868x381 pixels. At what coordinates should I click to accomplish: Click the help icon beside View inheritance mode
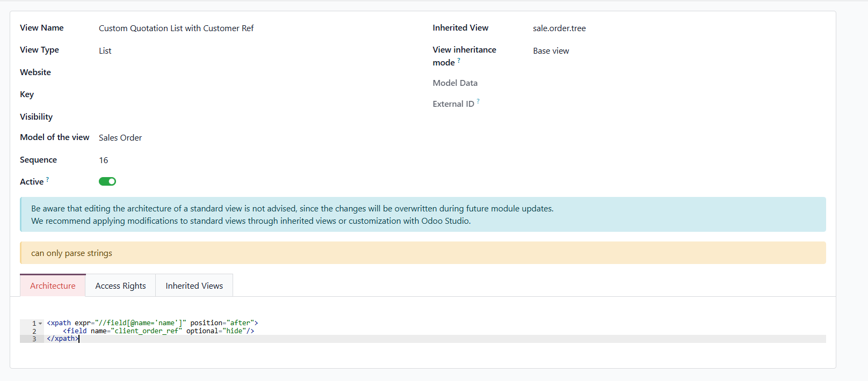tap(459, 61)
